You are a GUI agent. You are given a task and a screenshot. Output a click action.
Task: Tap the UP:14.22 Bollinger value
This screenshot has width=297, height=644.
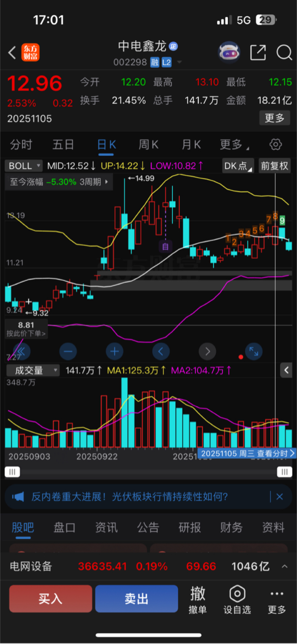tap(123, 166)
